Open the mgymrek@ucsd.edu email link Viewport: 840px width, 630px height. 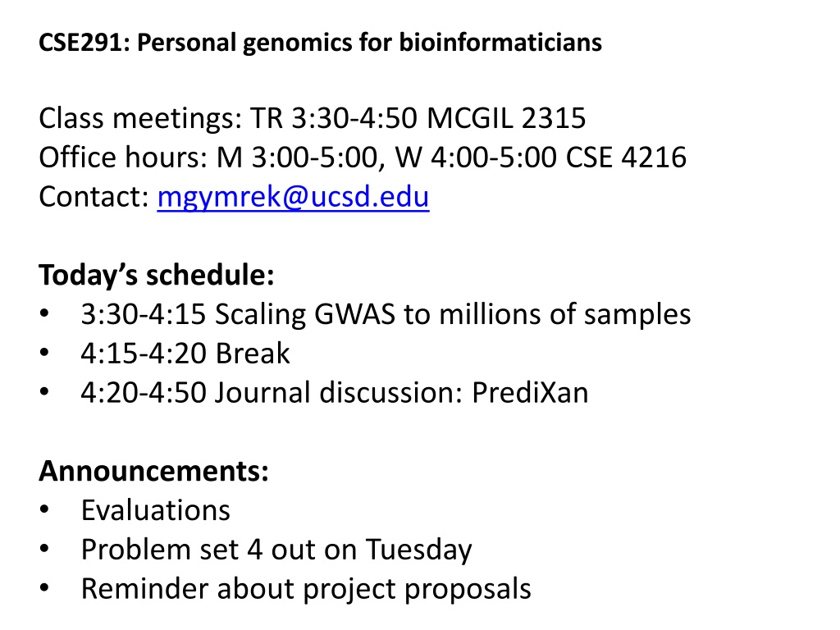coord(293,197)
